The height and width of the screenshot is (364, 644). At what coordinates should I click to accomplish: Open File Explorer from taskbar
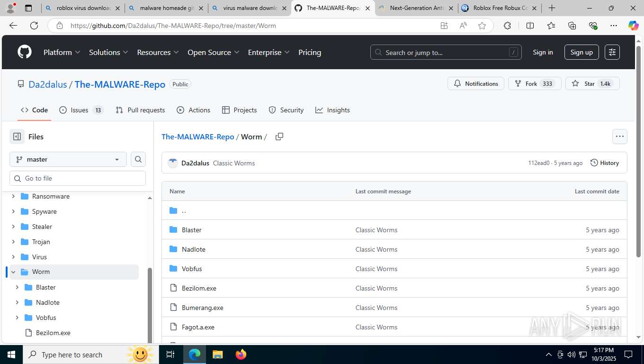click(217, 355)
